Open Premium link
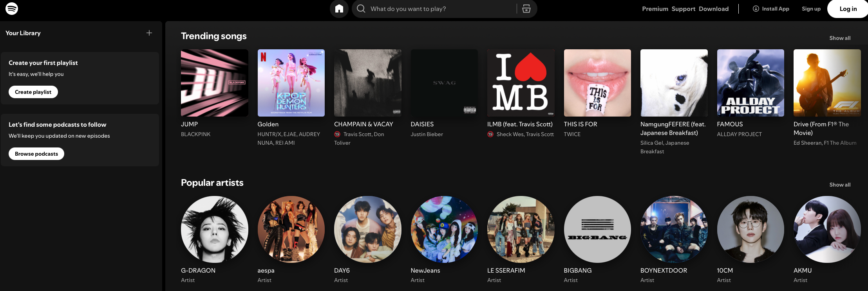The height and width of the screenshot is (291, 868). click(x=655, y=9)
